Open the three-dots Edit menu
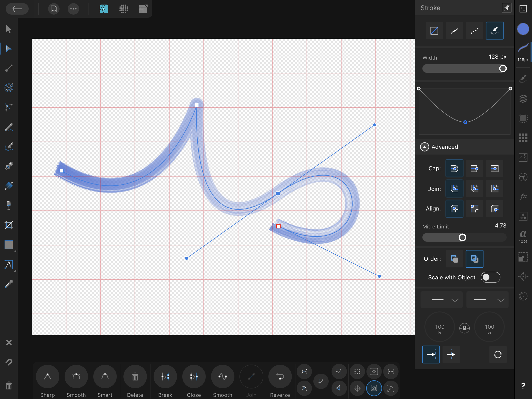Screen dimensions: 532x399 click(73, 9)
